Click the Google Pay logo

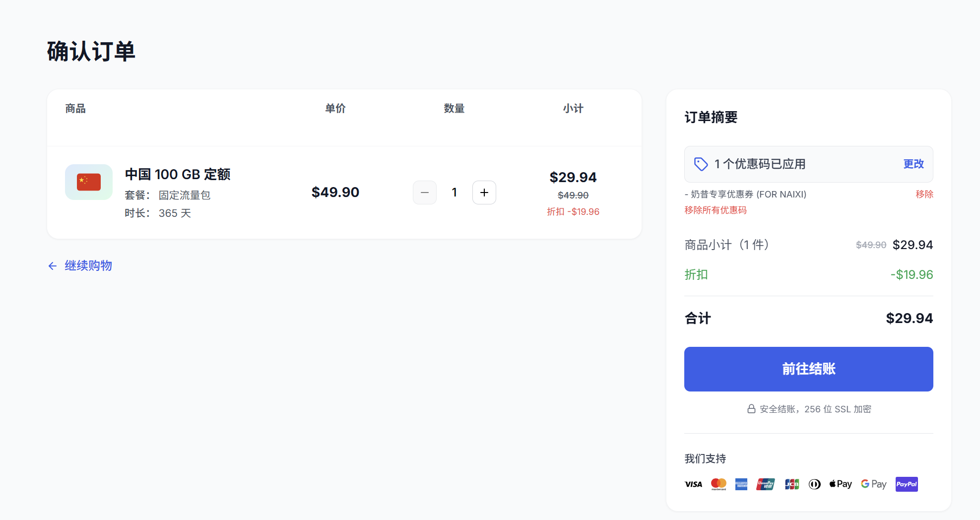pos(873,484)
